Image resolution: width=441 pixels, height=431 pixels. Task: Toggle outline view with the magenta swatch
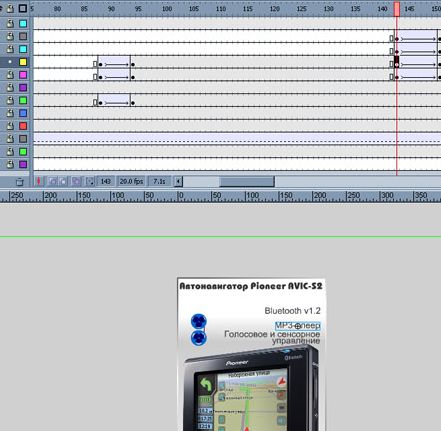pos(23,75)
